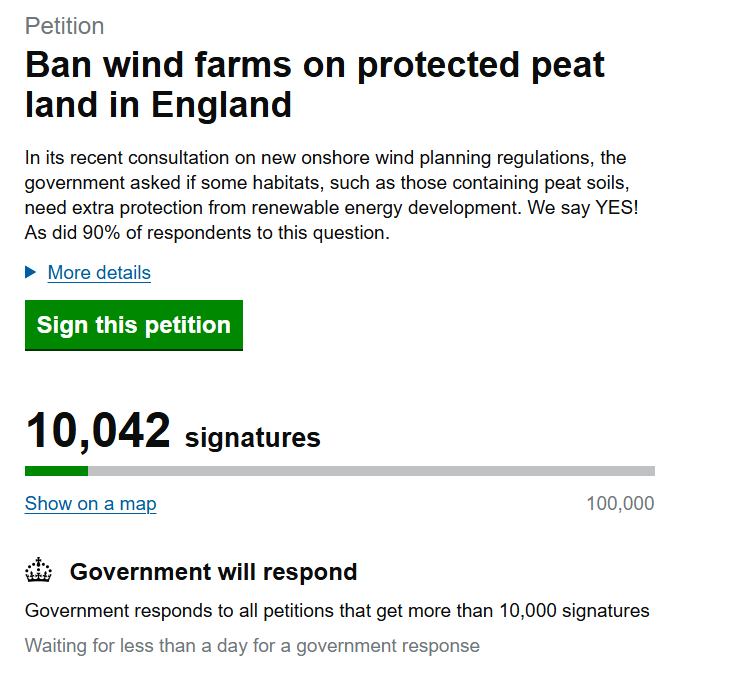Click the green filled part of signature progress bar
This screenshot has width=747, height=675.
[56, 471]
